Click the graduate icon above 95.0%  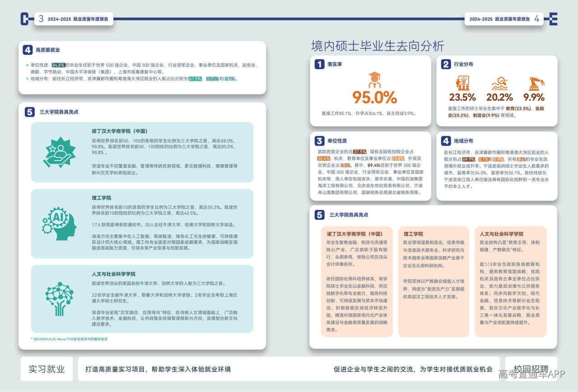click(374, 80)
